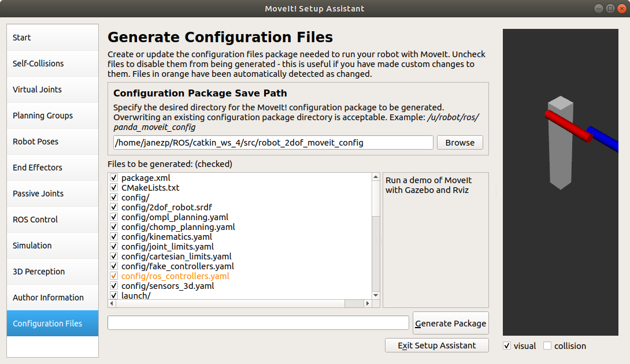
Task: Click Exit Setup Assistant
Action: click(437, 346)
